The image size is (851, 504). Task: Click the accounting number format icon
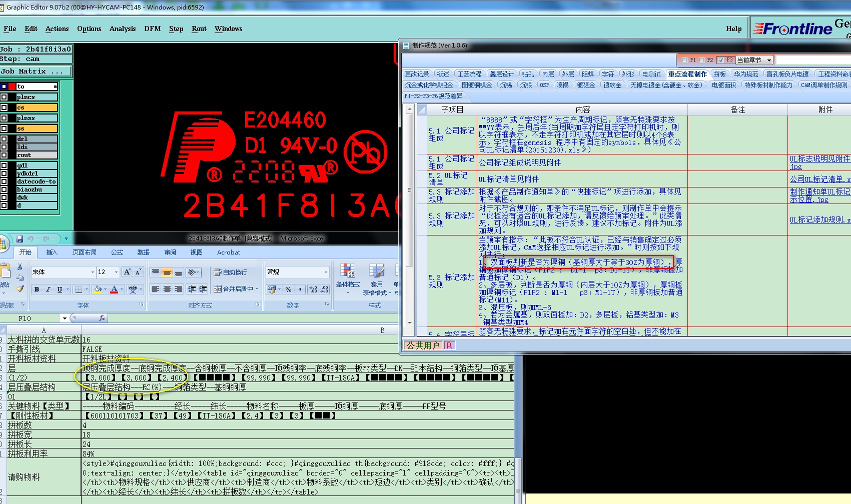click(x=271, y=289)
